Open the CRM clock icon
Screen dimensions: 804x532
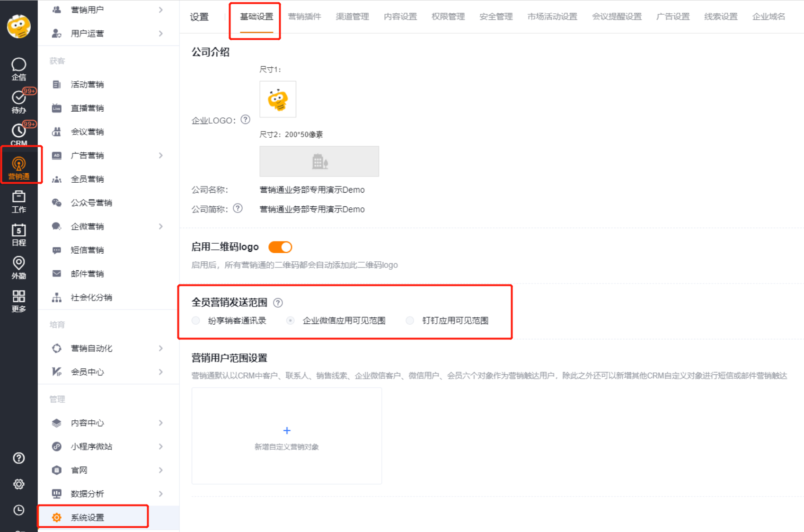(18, 134)
